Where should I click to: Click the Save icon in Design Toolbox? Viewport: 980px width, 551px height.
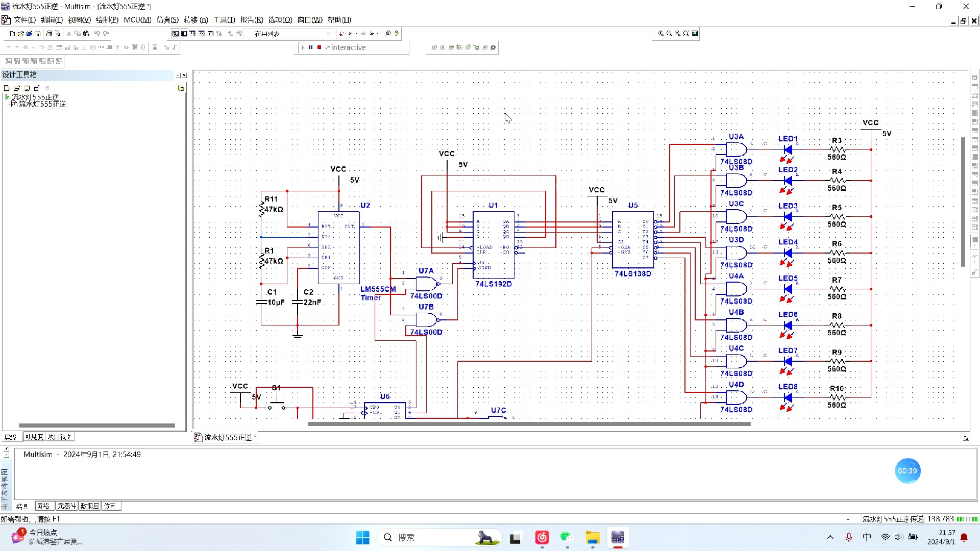27,88
